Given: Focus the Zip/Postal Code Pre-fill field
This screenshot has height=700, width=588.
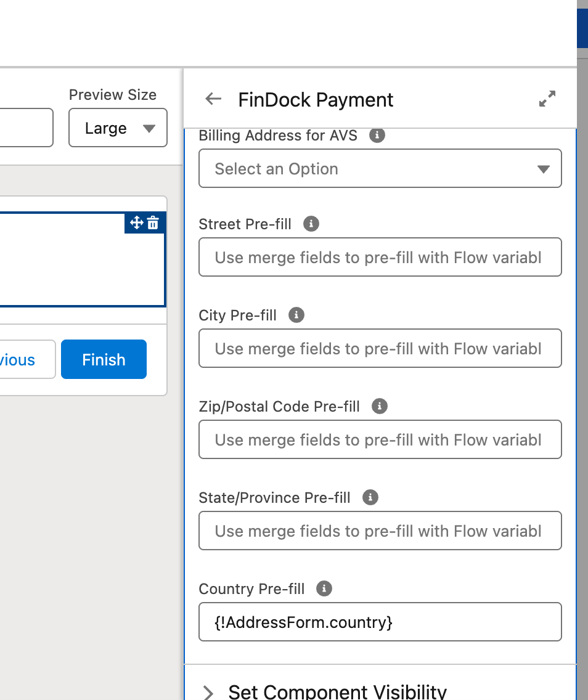Looking at the screenshot, I should [x=380, y=439].
